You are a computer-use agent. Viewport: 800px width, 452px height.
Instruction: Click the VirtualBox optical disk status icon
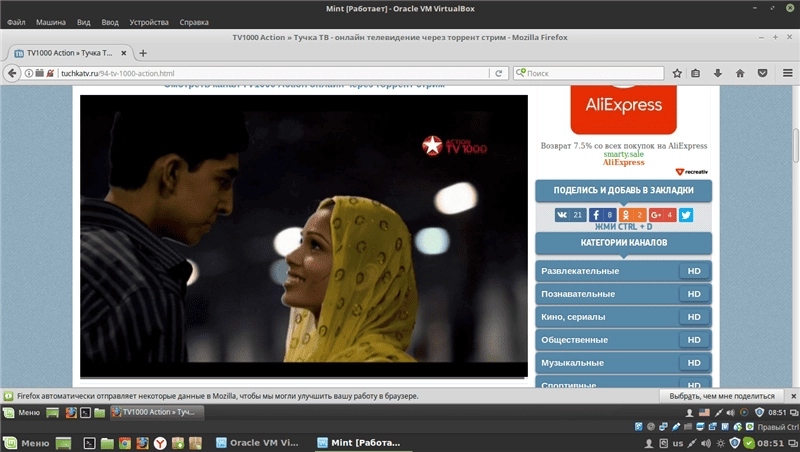(651, 426)
